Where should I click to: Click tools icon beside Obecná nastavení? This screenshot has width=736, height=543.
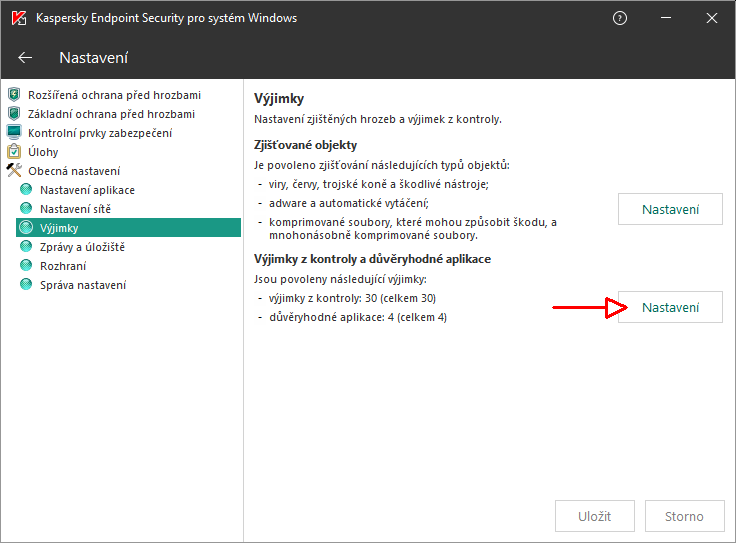point(14,170)
